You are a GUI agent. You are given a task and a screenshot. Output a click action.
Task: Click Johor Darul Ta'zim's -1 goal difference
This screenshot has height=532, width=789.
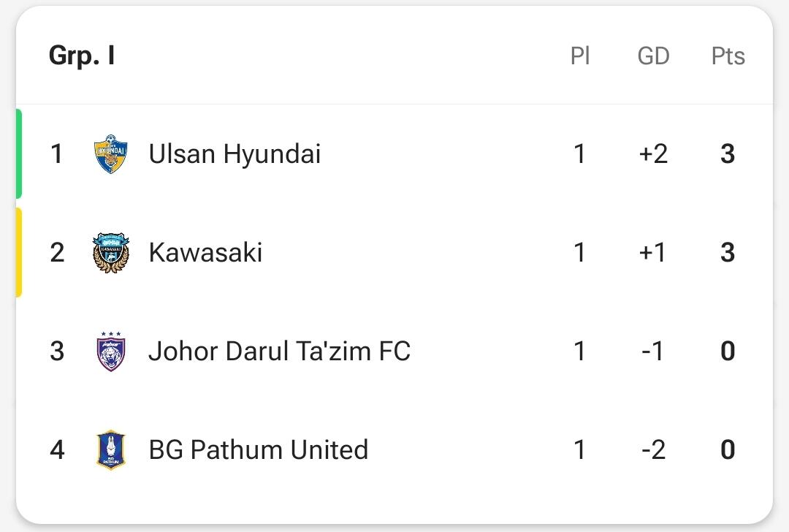(x=653, y=351)
